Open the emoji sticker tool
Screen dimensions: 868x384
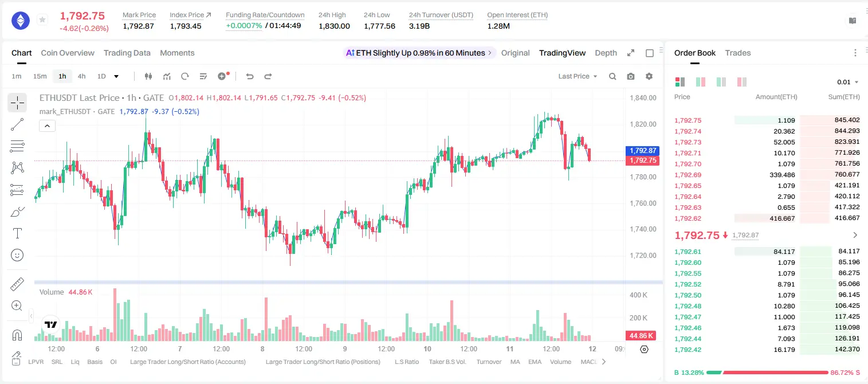17,255
